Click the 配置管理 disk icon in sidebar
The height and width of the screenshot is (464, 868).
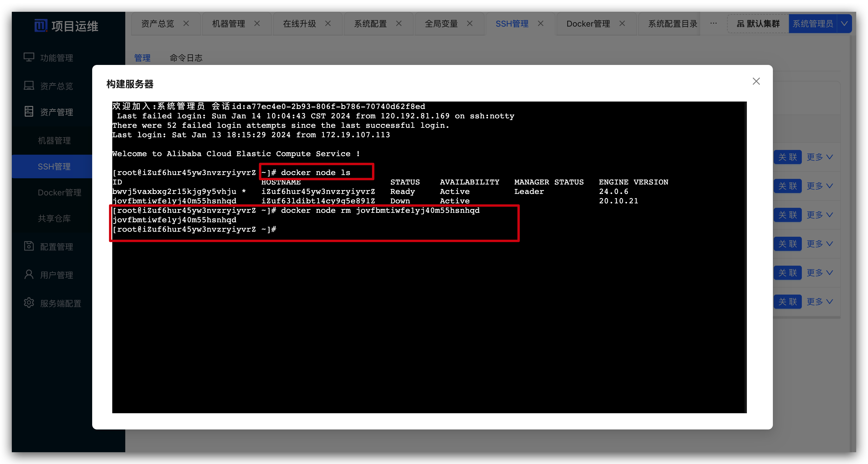[x=29, y=246]
